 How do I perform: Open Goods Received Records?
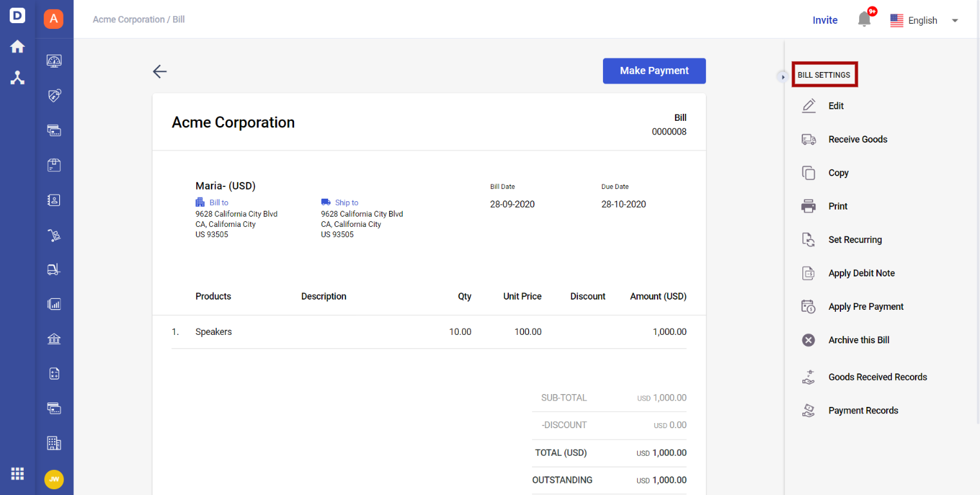(x=878, y=377)
